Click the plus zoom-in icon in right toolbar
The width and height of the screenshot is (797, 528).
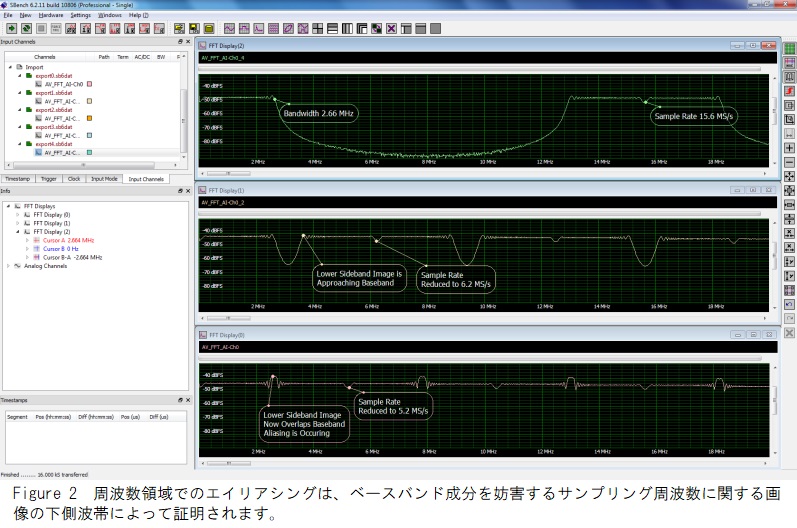pos(789,148)
